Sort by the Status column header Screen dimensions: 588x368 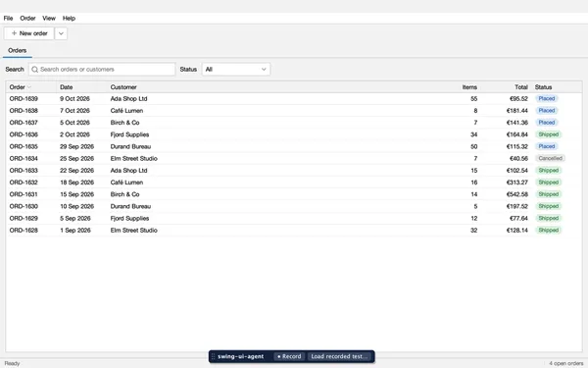[557, 87]
